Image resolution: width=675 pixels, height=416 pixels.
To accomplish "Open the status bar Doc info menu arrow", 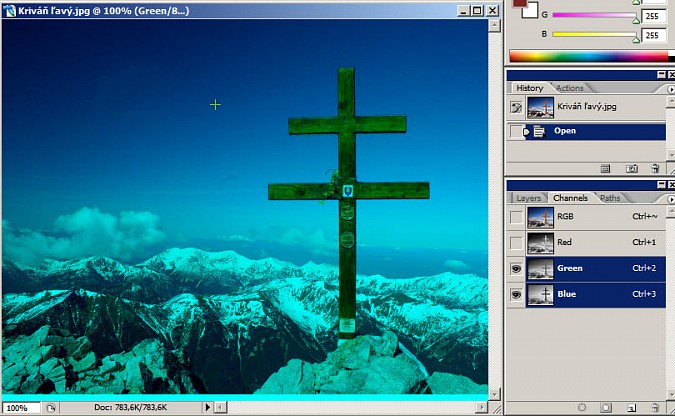I will pos(207,407).
